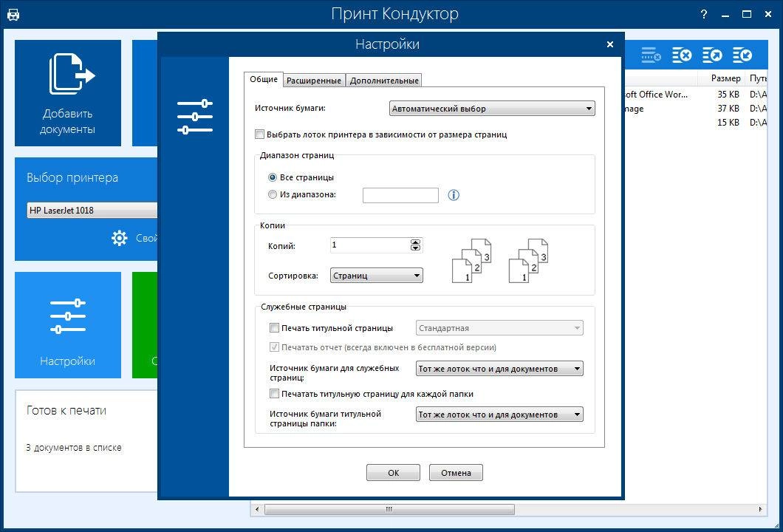Click the Отмена button
This screenshot has height=532, width=783.
(x=456, y=473)
